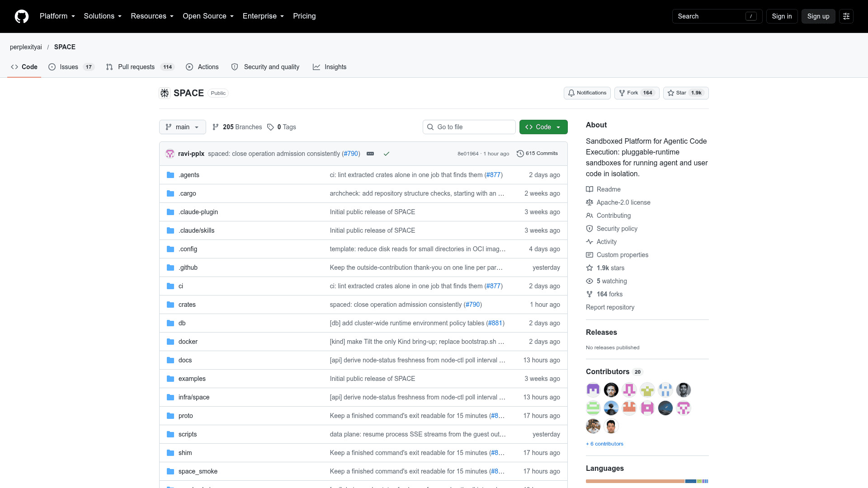
Task: Open the 615 Commits history
Action: coord(537,154)
